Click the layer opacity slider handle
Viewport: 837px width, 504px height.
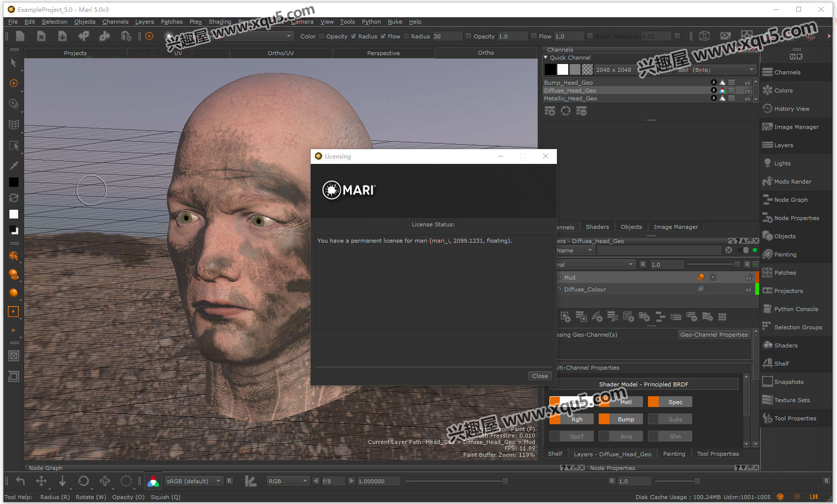(x=737, y=265)
